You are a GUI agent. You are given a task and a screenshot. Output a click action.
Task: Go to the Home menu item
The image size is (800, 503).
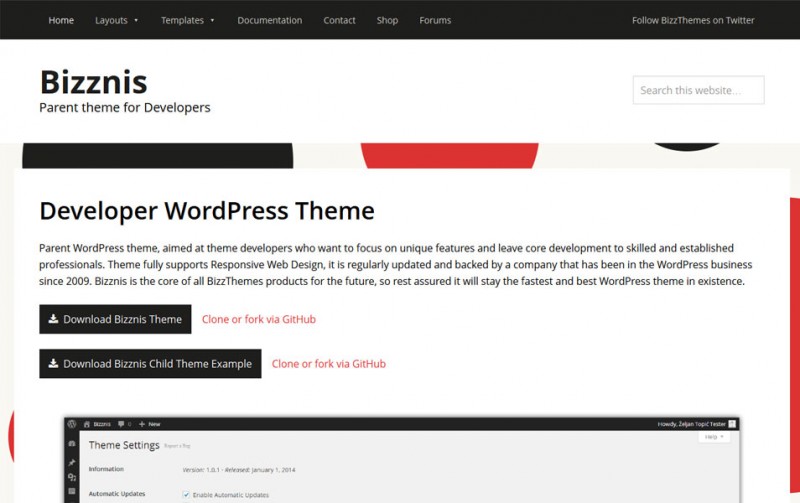(61, 20)
